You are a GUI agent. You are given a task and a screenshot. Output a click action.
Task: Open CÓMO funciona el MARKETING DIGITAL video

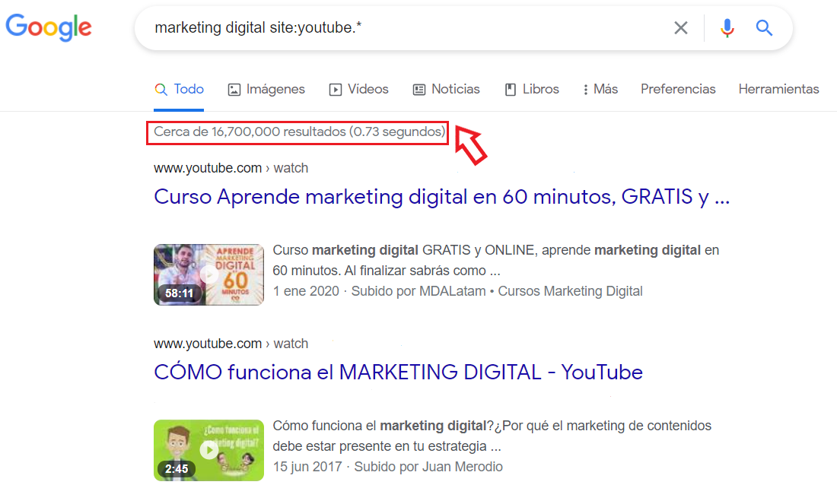[397, 372]
